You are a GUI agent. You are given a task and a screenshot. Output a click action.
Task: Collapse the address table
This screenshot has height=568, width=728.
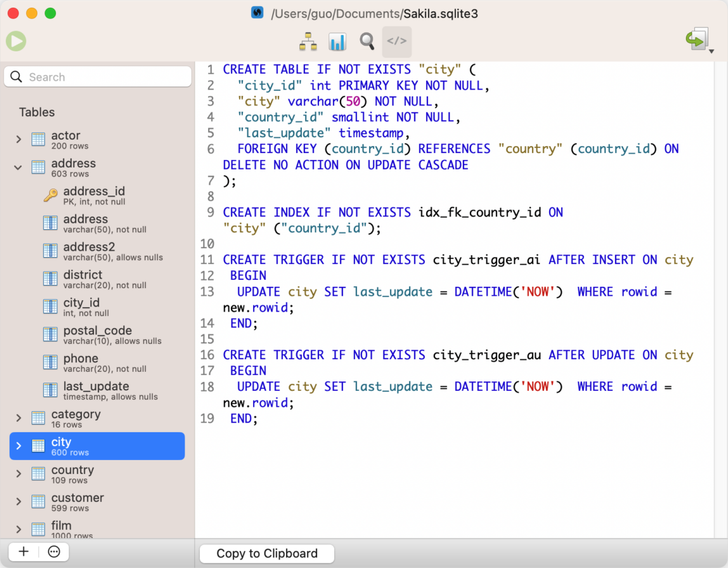18,168
